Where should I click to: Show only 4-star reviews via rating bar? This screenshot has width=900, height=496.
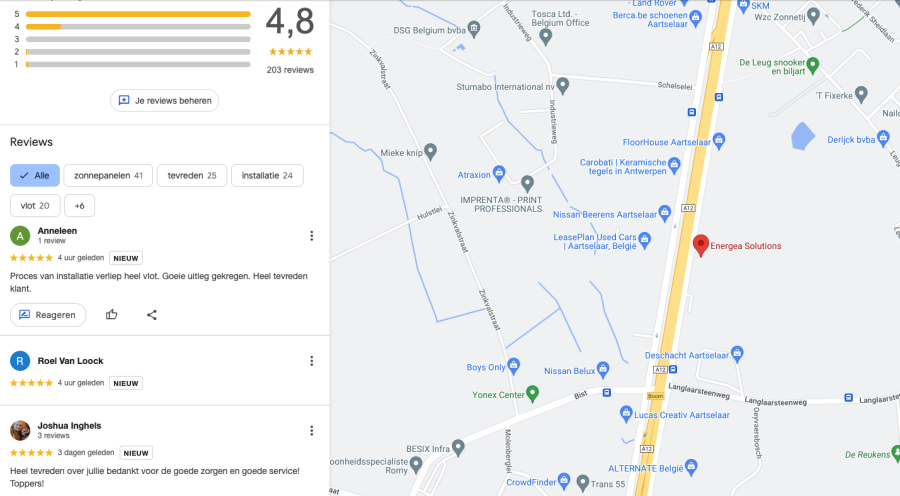[x=138, y=26]
